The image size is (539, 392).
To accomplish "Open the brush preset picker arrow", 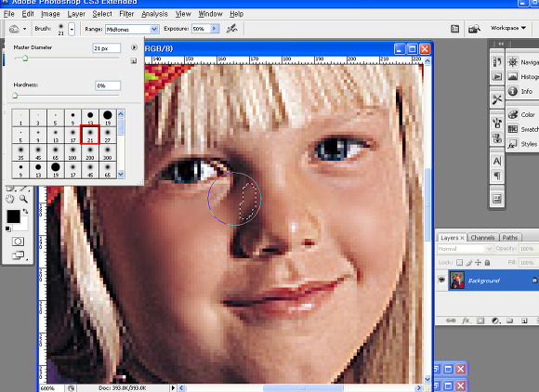I will [72, 29].
